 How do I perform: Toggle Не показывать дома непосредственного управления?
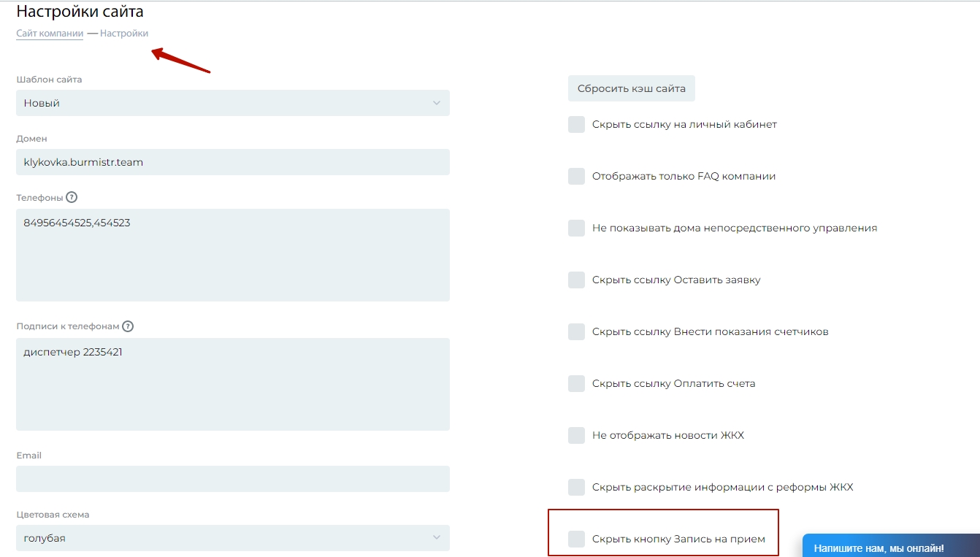[577, 228]
